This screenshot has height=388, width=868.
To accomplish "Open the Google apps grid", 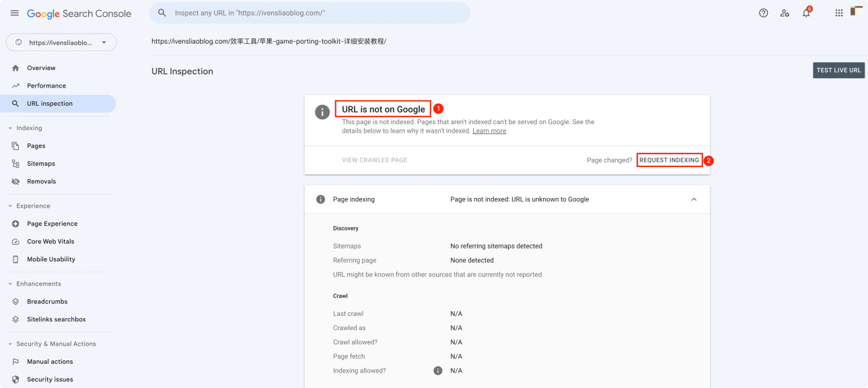I will (839, 13).
